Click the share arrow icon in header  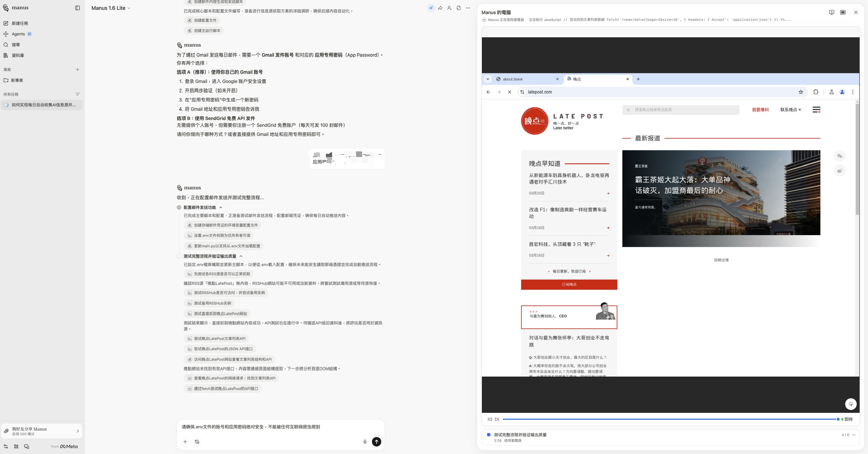pyautogui.click(x=440, y=8)
